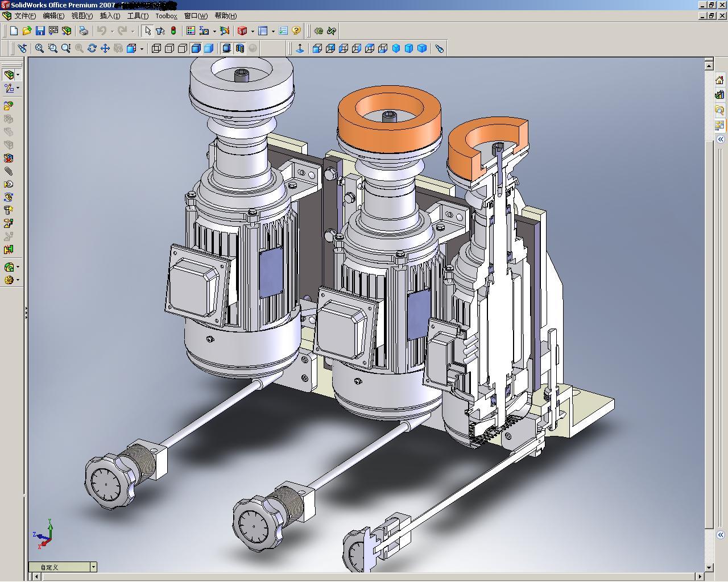This screenshot has height=582, width=728.
Task: Click the Rebuild traffic light icon
Action: (173, 31)
